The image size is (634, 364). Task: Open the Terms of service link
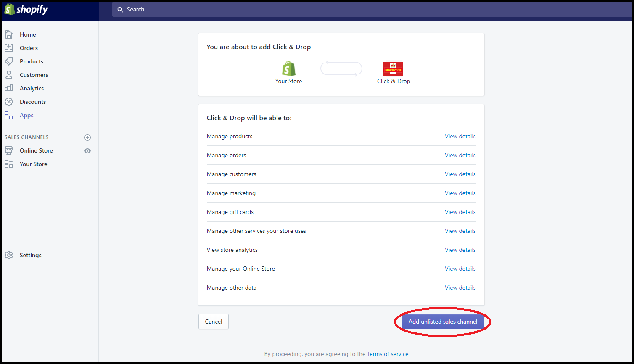point(388,354)
